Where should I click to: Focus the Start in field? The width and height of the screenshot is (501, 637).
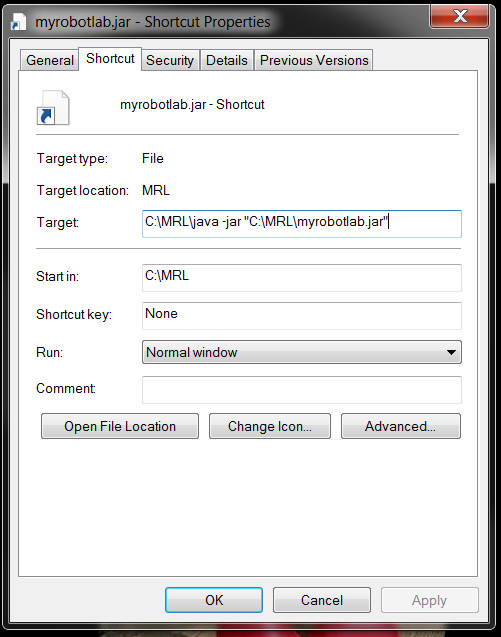pos(301,278)
